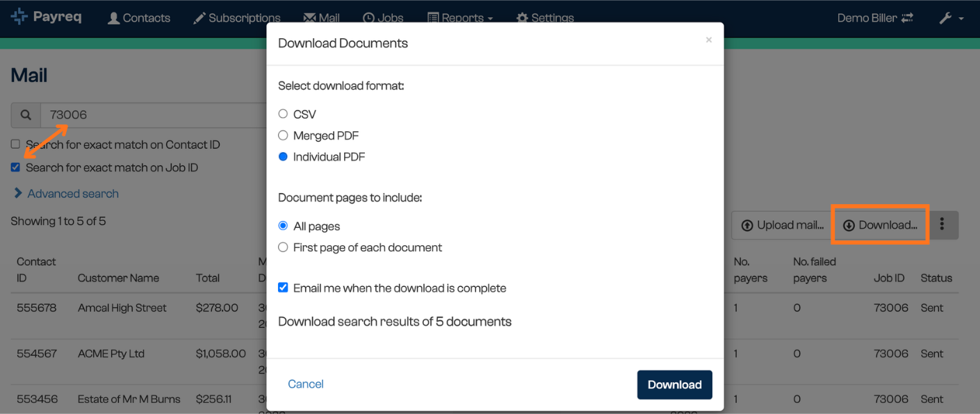
Task: Switch biller via Demo Biller
Action: (x=875, y=18)
